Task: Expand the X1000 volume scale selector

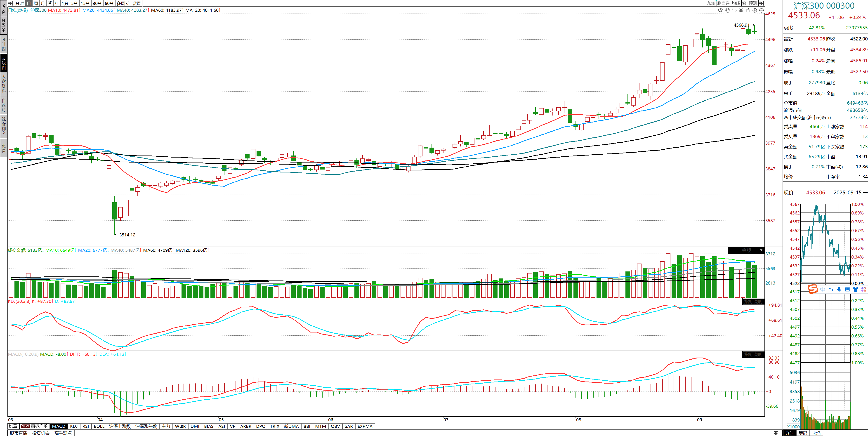Action: pyautogui.click(x=793, y=427)
